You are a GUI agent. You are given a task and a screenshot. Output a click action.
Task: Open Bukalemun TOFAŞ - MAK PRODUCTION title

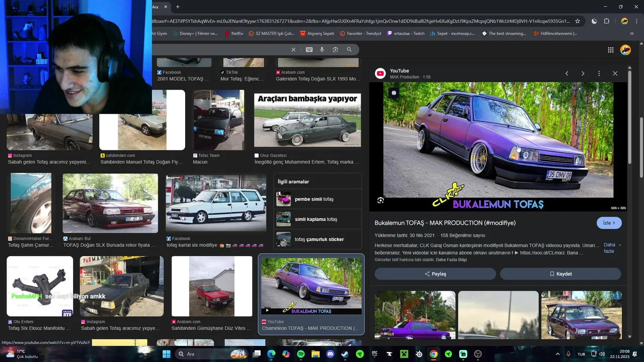[445, 223]
